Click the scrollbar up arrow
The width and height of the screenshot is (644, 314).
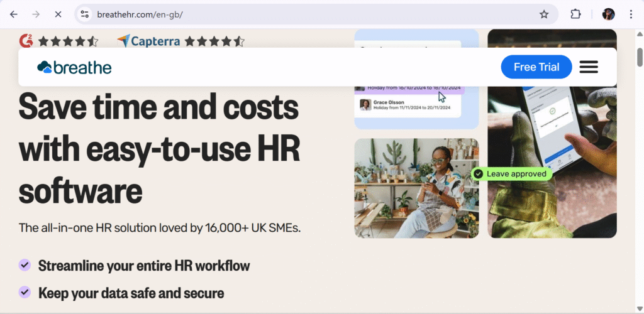pyautogui.click(x=640, y=34)
